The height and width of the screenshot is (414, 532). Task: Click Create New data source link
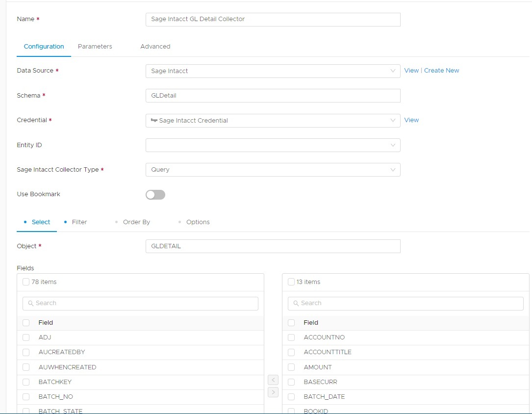(x=441, y=71)
